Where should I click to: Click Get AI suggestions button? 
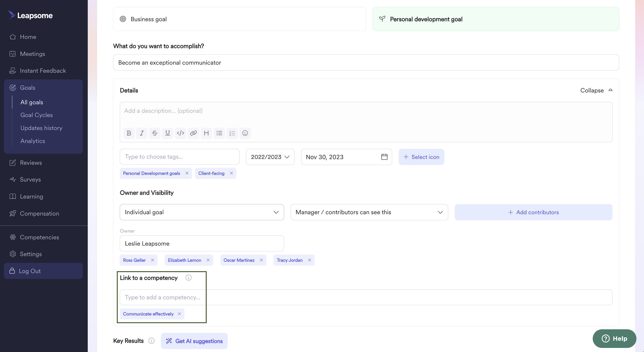tap(194, 341)
